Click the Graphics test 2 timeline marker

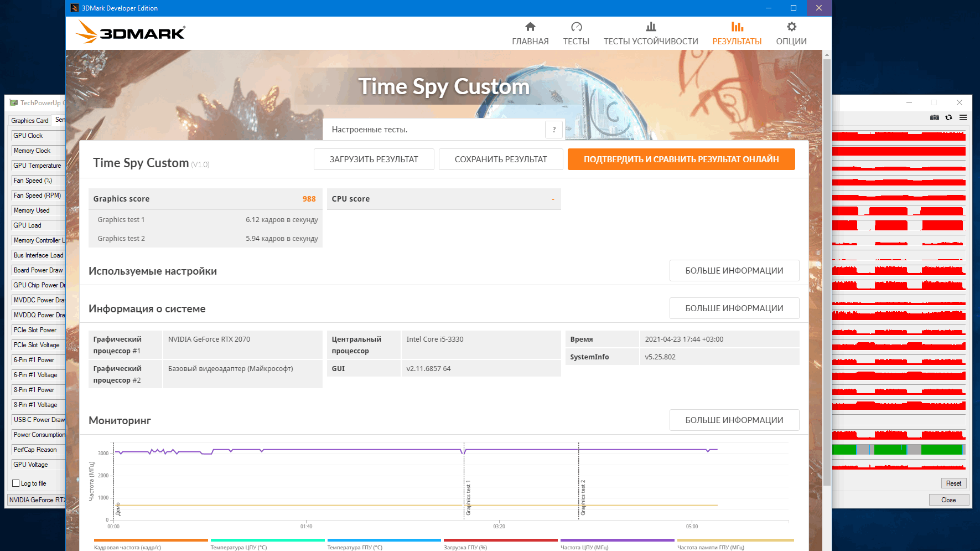tap(583, 497)
